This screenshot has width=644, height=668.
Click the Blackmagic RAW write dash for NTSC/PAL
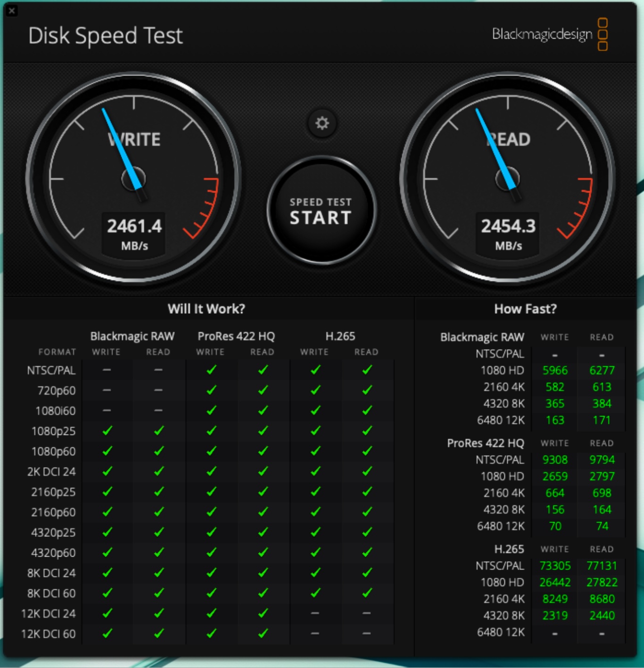[107, 370]
